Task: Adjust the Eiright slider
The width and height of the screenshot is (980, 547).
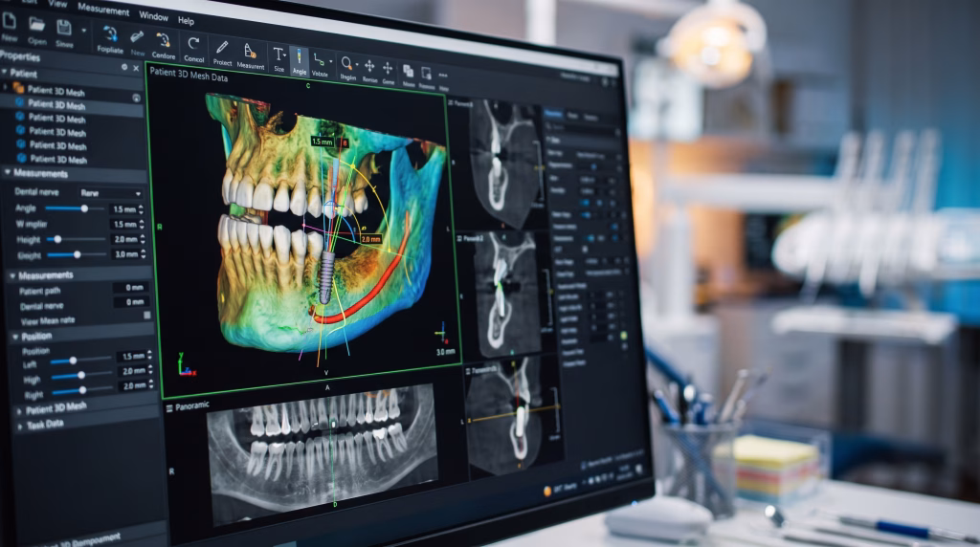Action: (x=76, y=254)
